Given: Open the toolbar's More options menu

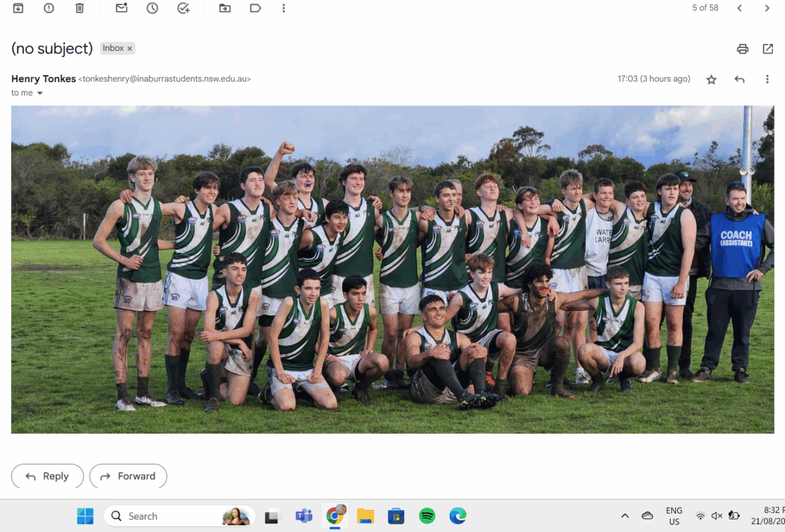Looking at the screenshot, I should pyautogui.click(x=283, y=8).
